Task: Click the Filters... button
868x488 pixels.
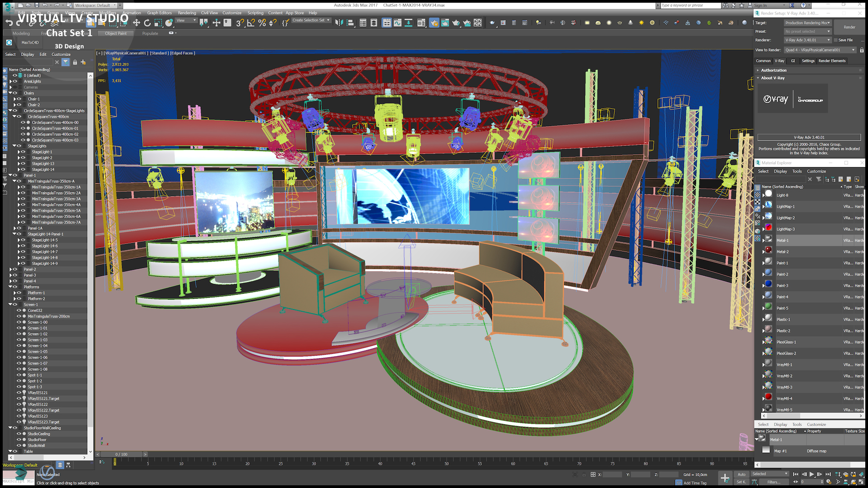Action: [x=774, y=482]
